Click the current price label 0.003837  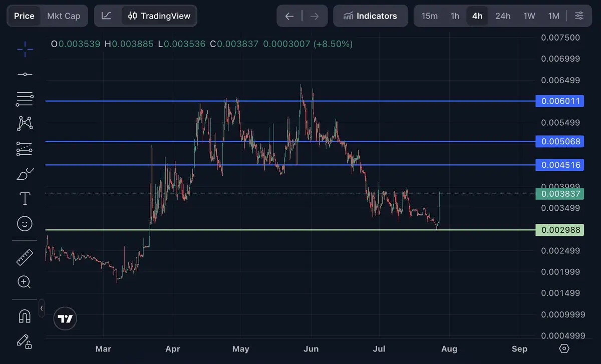559,194
